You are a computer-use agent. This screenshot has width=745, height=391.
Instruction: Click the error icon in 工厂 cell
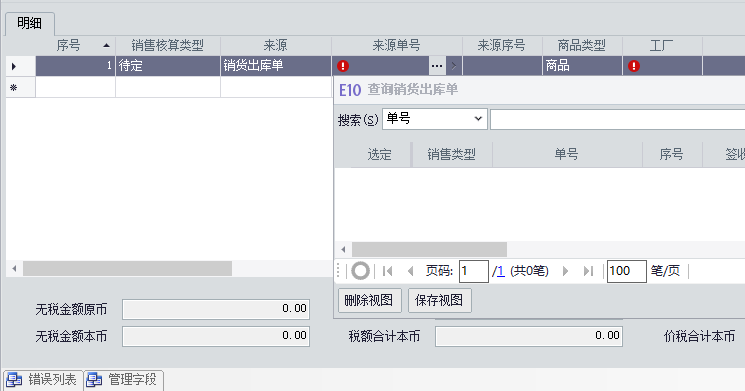(633, 66)
